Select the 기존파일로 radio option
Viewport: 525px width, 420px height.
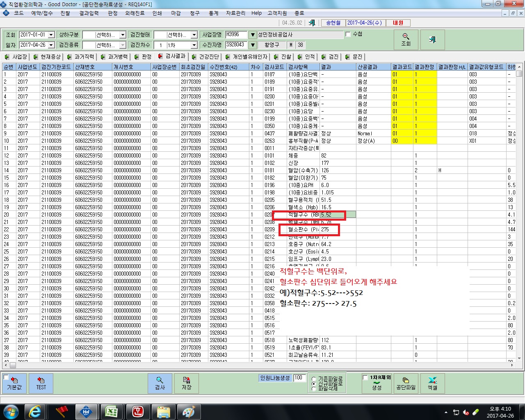314,379
